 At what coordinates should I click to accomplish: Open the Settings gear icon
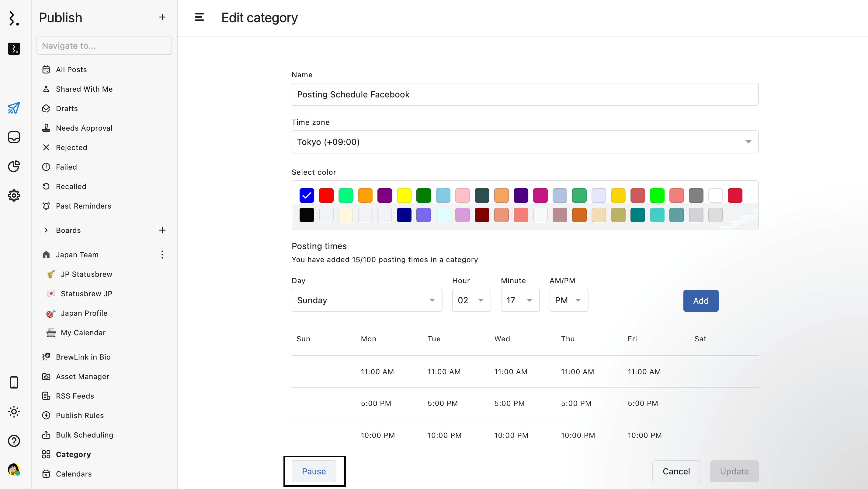click(14, 195)
